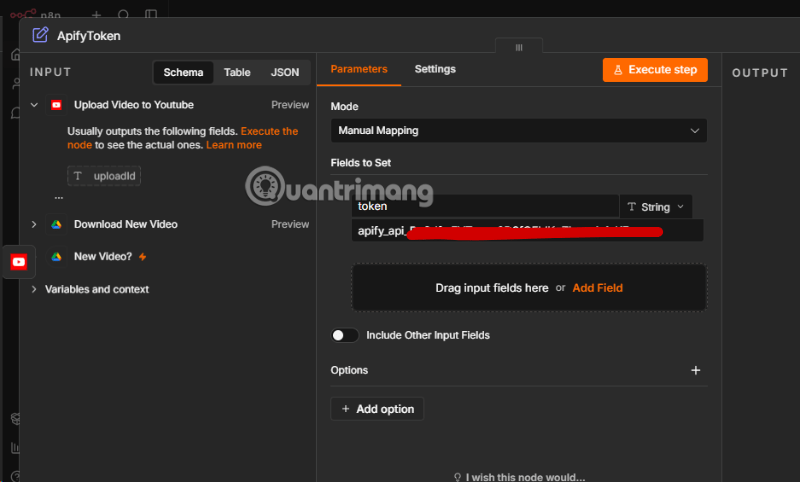Screen dimensions: 800x482
Task: Click the plus icon in Options row
Action: tap(695, 370)
